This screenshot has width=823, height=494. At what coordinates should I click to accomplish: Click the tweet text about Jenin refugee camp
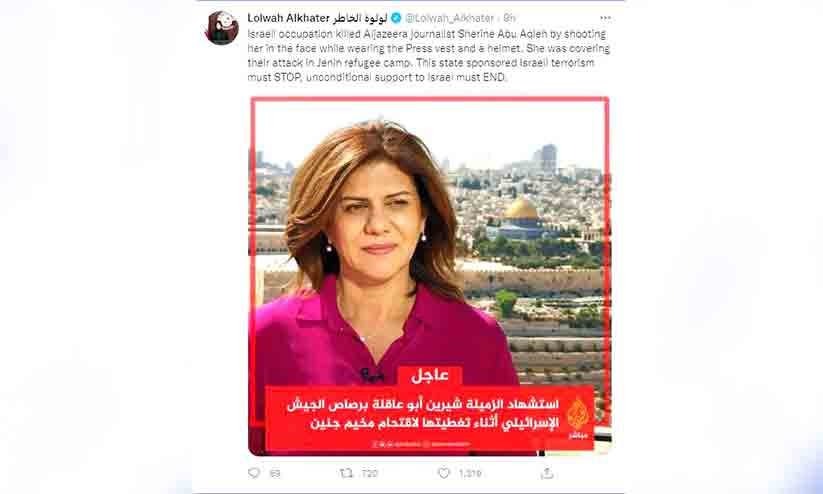tap(428, 55)
